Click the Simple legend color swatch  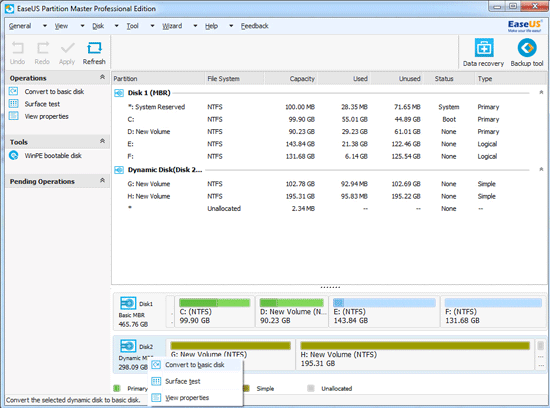pos(246,388)
